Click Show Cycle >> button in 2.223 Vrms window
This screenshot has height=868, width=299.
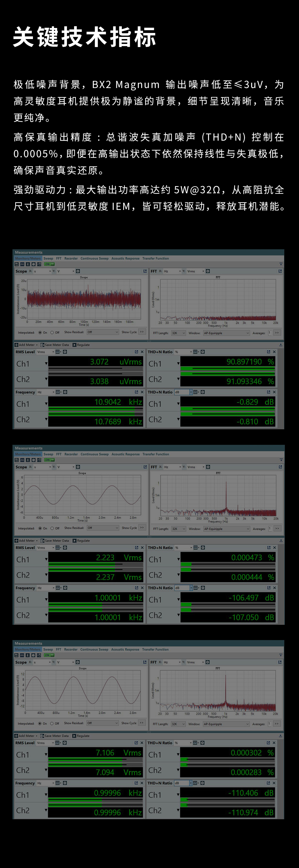(x=142, y=528)
